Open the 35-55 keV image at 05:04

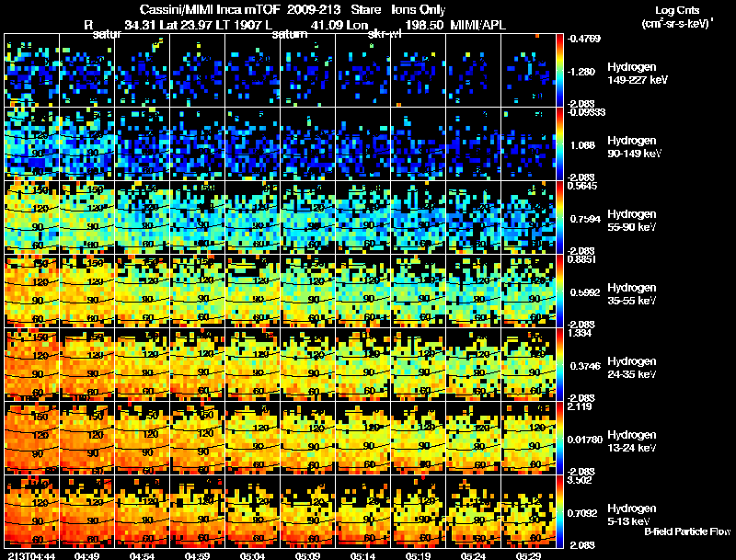(252, 291)
